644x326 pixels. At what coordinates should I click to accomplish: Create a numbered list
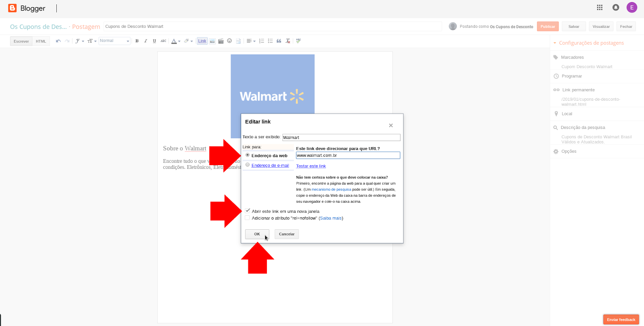[262, 41]
